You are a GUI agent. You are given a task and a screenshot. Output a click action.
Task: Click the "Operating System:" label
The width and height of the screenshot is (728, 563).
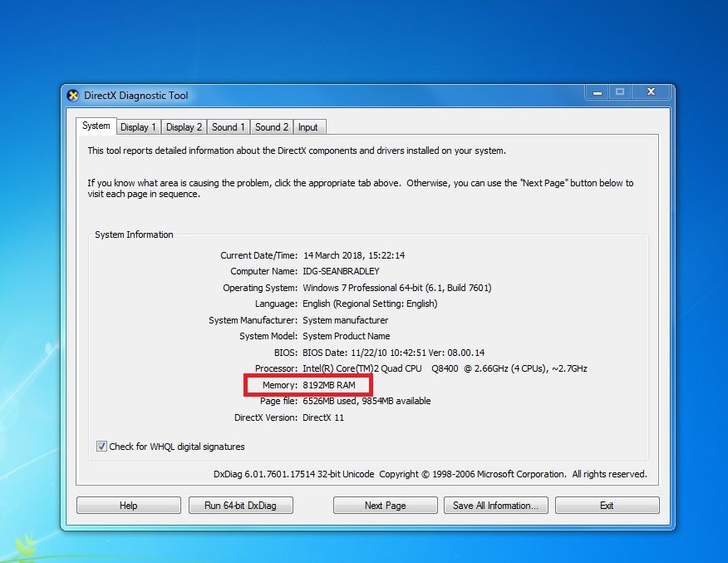[260, 288]
